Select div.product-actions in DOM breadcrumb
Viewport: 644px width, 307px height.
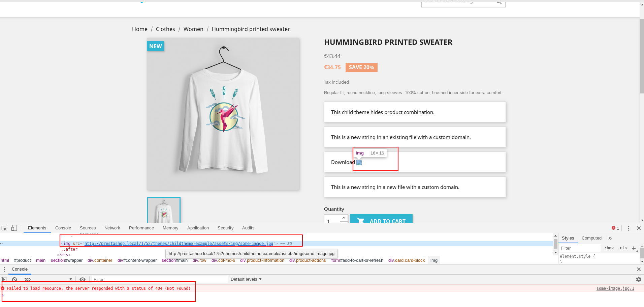click(x=308, y=260)
